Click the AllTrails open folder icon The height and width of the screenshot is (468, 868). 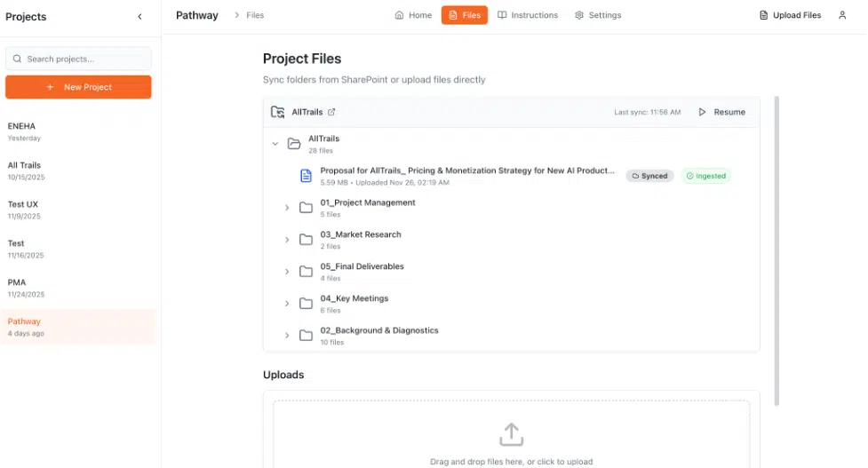pos(294,144)
